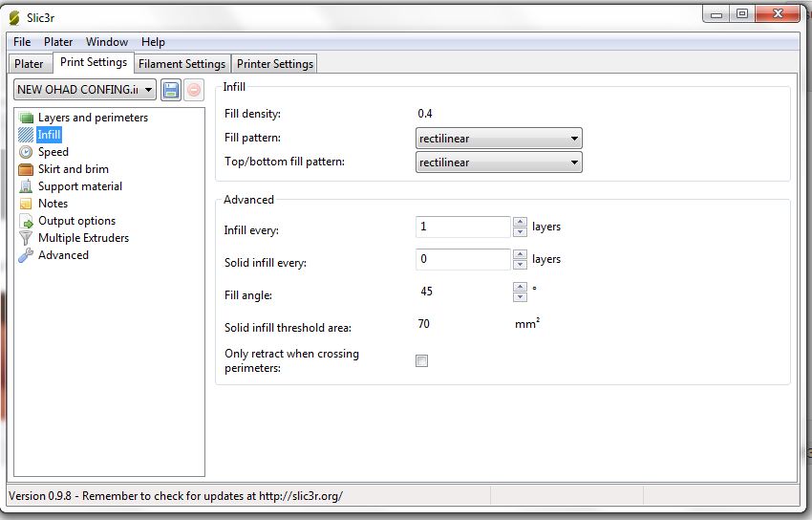The height and width of the screenshot is (520, 812).
Task: Open Layers and perimeters settings
Action: (93, 118)
